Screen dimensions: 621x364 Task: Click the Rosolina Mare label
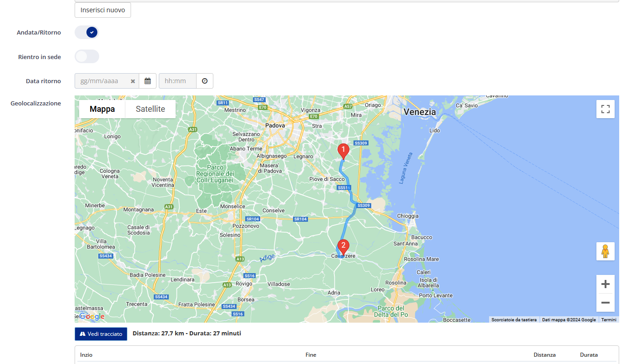[422, 259]
